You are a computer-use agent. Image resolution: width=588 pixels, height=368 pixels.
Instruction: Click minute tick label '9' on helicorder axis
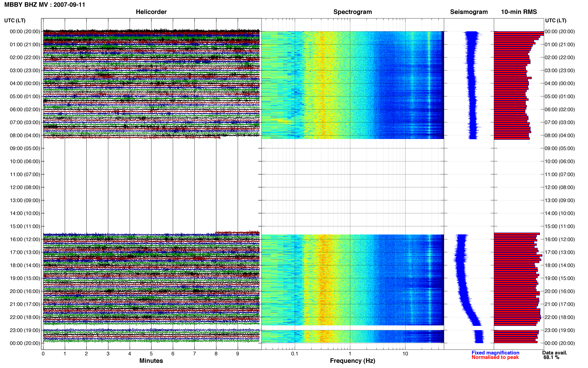tap(238, 354)
